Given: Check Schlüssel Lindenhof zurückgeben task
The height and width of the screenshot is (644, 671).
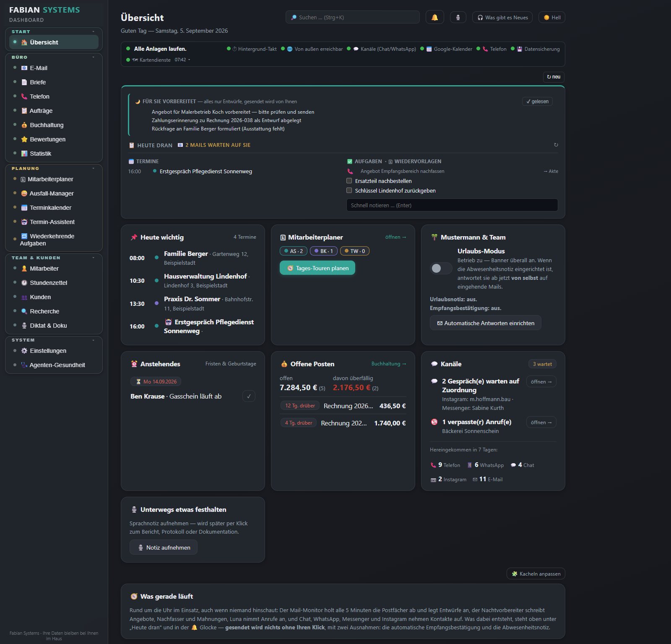Looking at the screenshot, I should coord(349,190).
